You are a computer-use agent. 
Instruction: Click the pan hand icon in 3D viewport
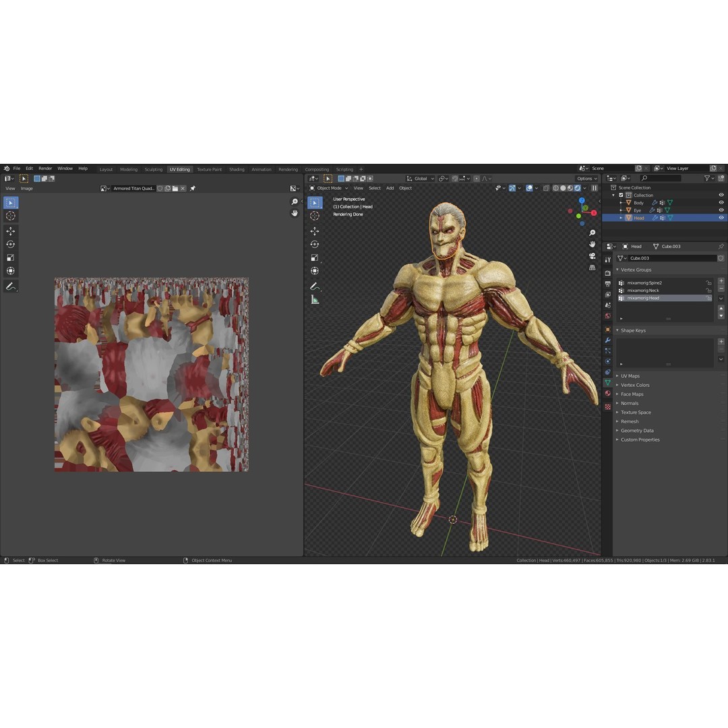pyautogui.click(x=592, y=244)
